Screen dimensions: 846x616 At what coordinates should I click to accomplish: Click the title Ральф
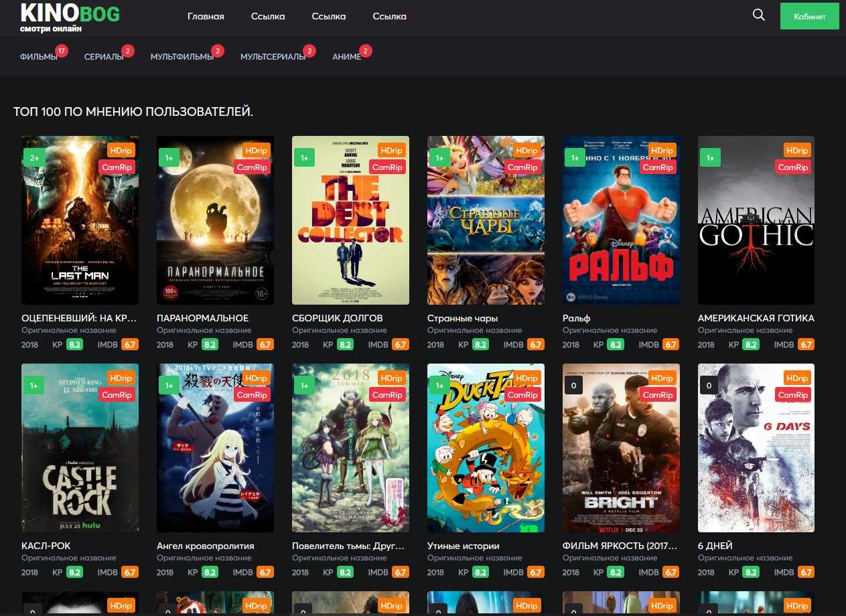[576, 318]
